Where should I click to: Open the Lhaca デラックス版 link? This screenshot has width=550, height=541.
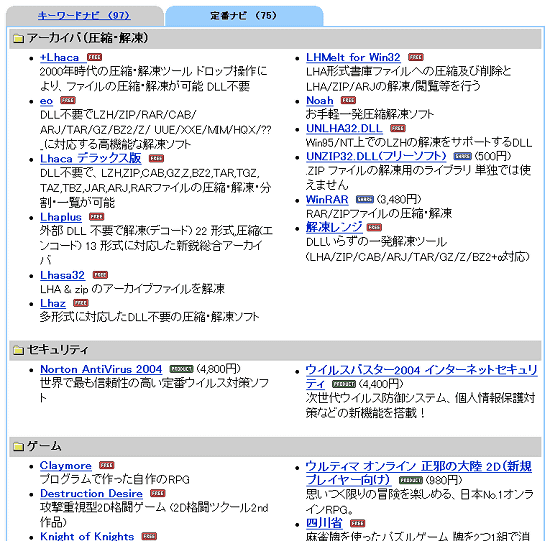coord(90,158)
